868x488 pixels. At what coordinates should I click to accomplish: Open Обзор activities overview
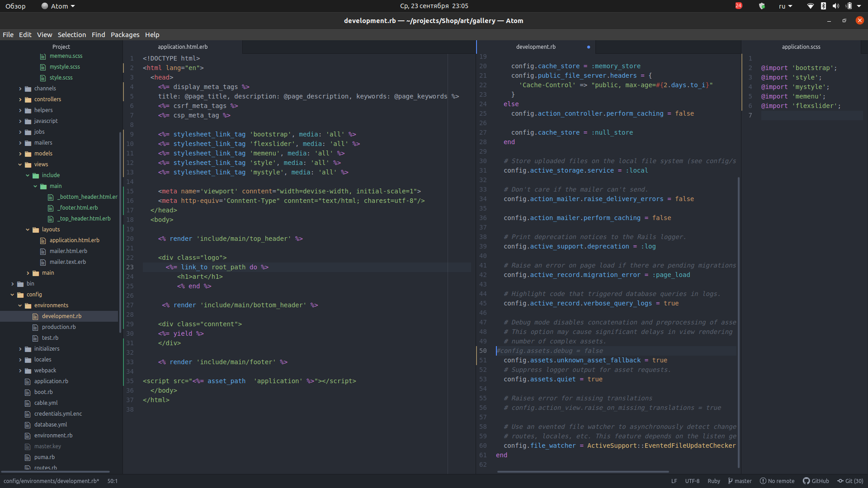[x=15, y=6]
